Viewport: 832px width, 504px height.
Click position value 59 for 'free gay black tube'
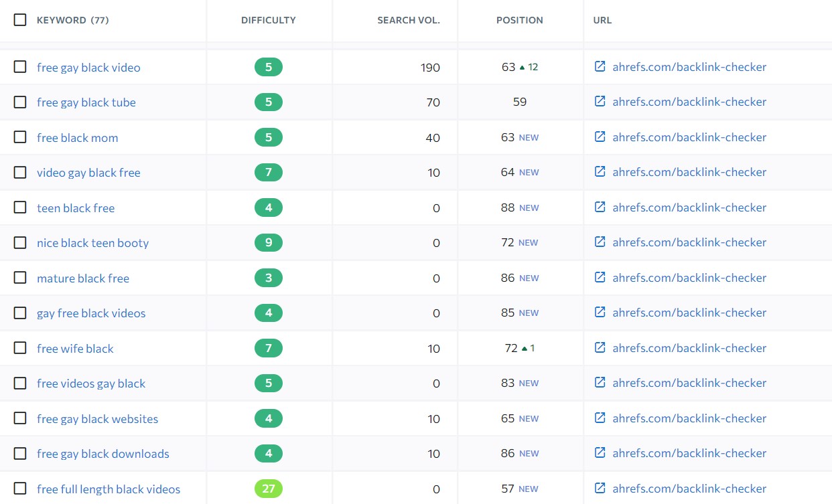pos(520,102)
